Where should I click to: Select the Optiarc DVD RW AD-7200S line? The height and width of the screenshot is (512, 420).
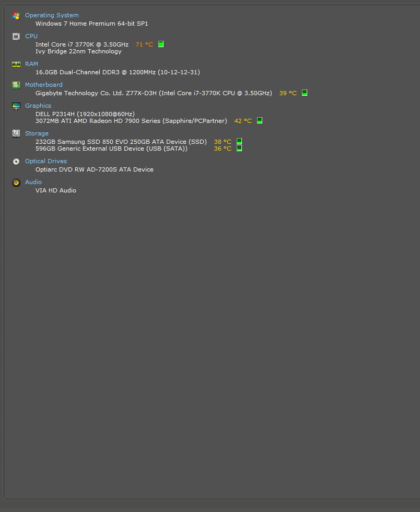pos(95,170)
